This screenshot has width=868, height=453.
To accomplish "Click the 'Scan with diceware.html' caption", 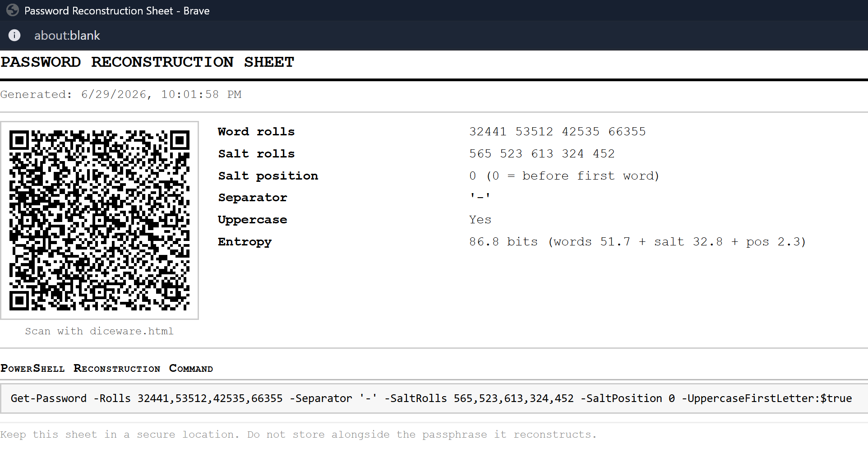I will [x=99, y=331].
